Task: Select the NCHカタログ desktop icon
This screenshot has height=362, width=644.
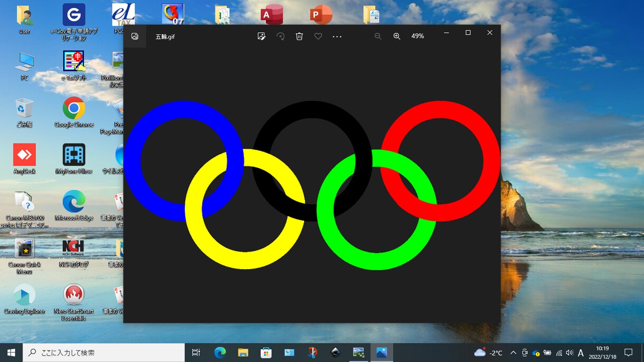Action: (74, 252)
